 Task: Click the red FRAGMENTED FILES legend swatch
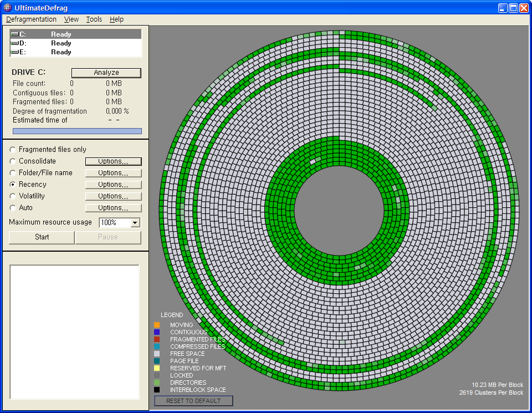[x=157, y=339]
